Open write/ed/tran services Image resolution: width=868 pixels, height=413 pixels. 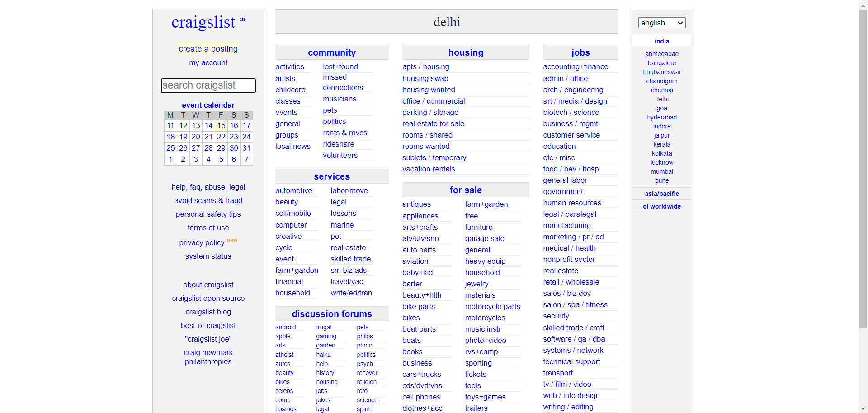(351, 293)
